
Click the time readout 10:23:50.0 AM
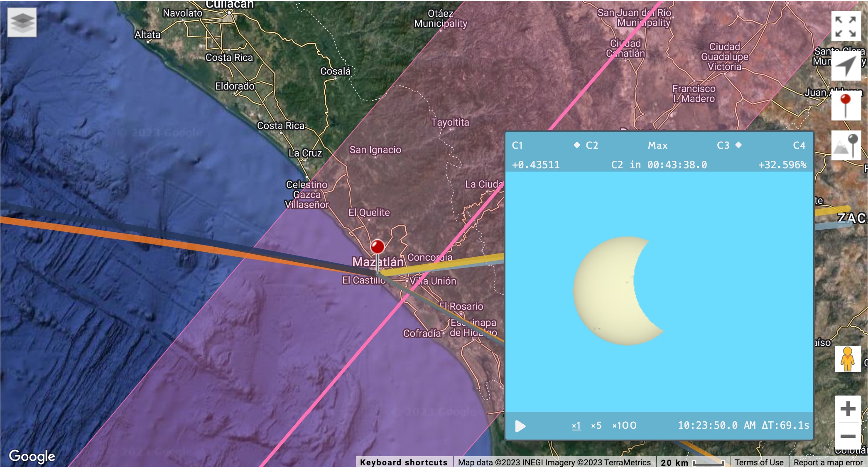tap(717, 425)
